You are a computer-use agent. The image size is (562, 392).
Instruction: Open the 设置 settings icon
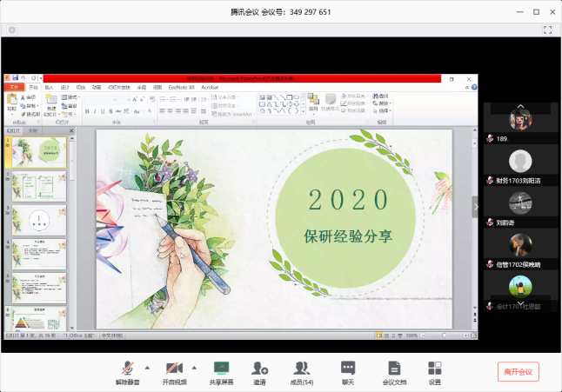[x=435, y=369]
